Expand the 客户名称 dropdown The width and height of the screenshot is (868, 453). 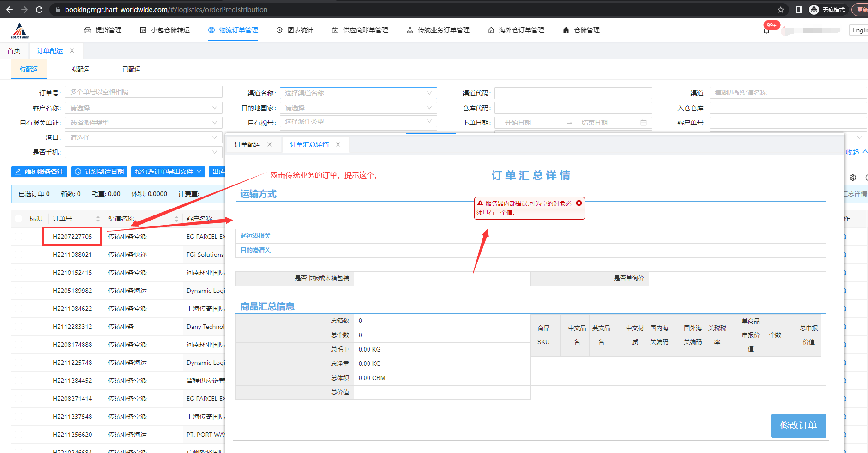pyautogui.click(x=143, y=108)
